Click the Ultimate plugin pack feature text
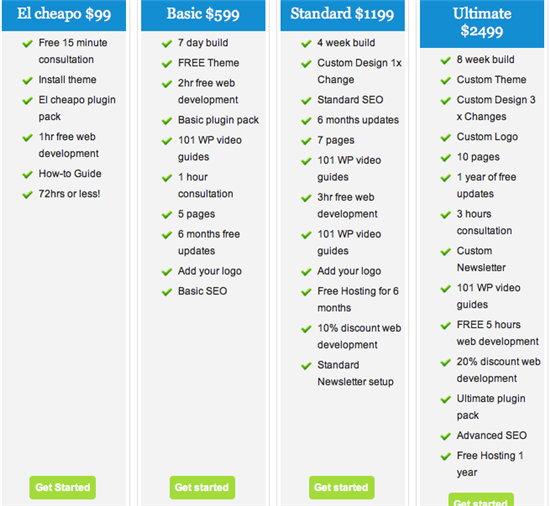550x506 pixels. (491, 407)
